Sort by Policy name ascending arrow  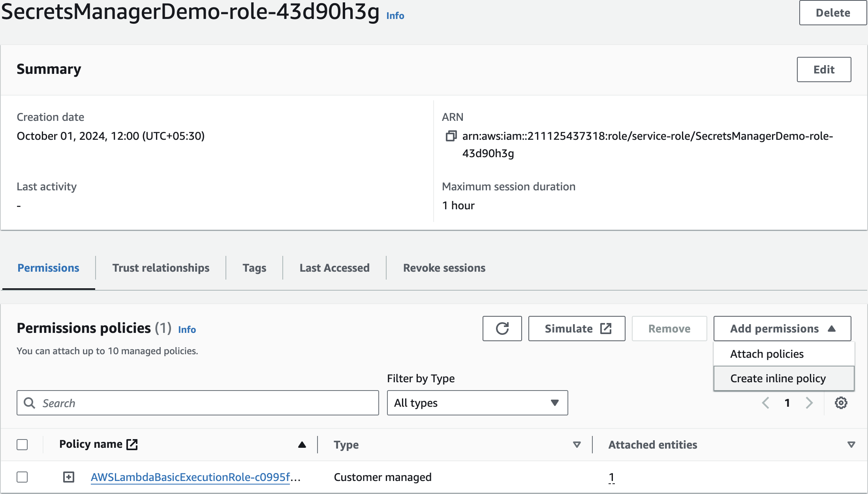click(x=302, y=445)
